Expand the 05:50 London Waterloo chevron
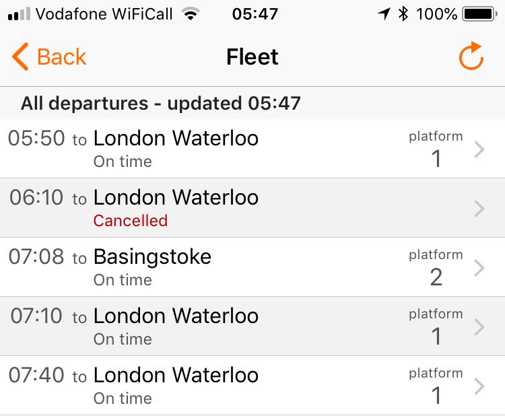505x420 pixels. tap(479, 149)
